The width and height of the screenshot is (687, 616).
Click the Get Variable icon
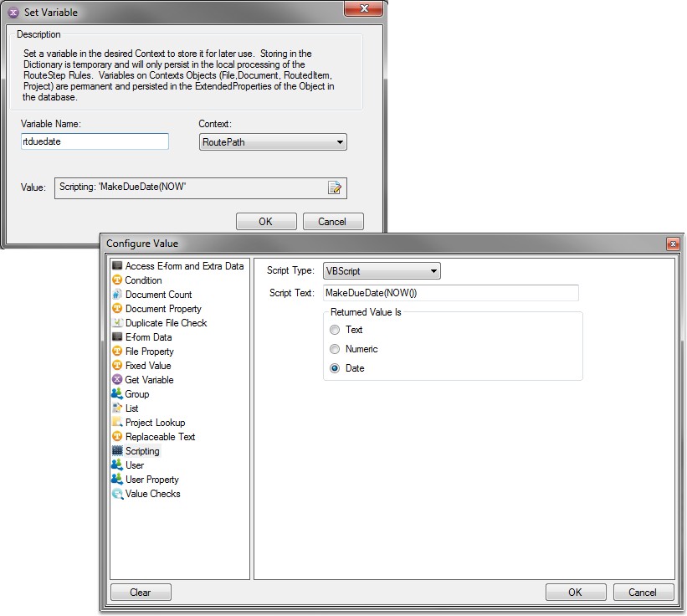click(117, 380)
